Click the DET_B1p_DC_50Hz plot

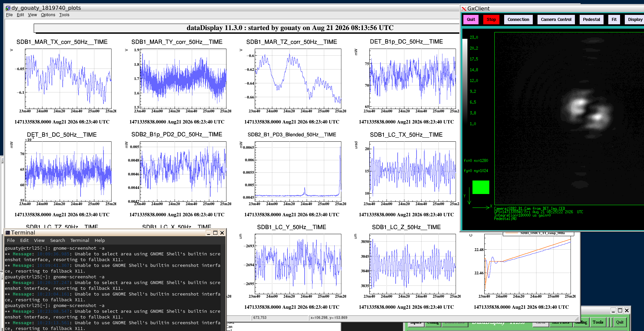(412, 78)
